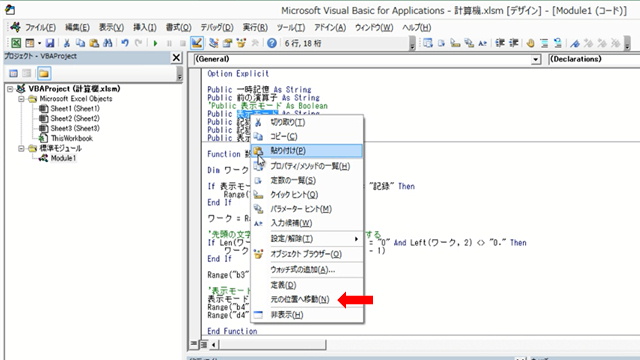Click the Find binoculars icon
This screenshot has width=640, height=360.
(108, 43)
